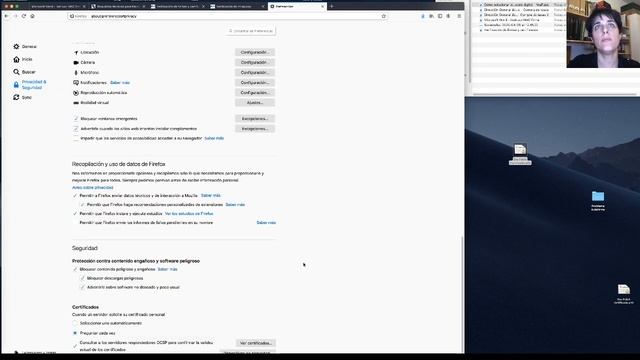This screenshot has height=360, width=640.
Task: Open Cámara Configuración button
Action: point(255,62)
